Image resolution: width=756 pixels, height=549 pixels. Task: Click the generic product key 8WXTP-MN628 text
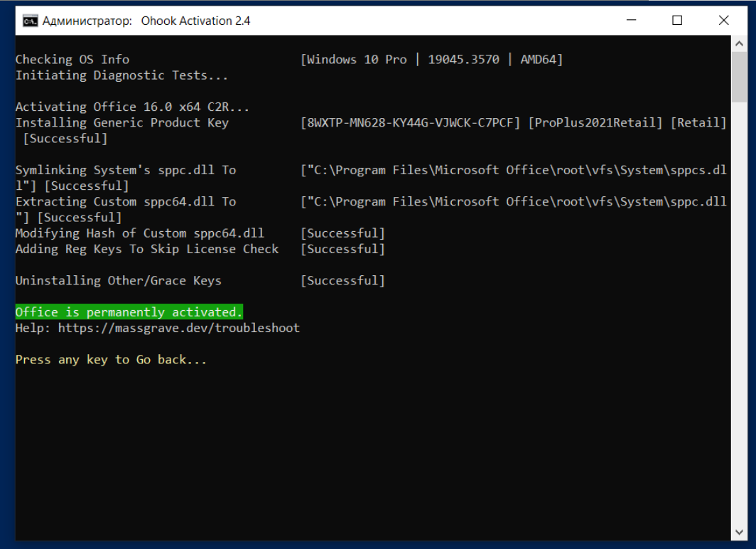tap(411, 123)
